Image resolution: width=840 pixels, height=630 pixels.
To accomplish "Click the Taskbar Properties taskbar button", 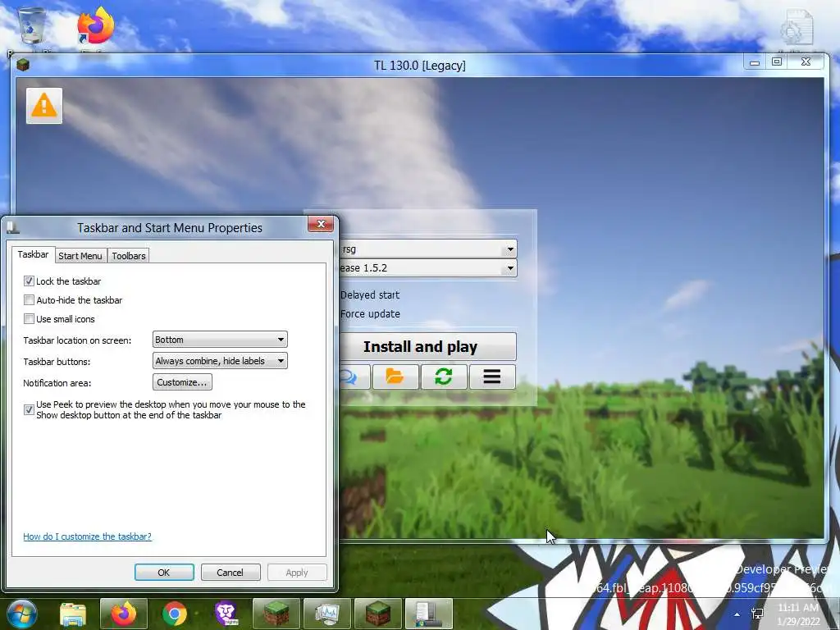I will 428,614.
